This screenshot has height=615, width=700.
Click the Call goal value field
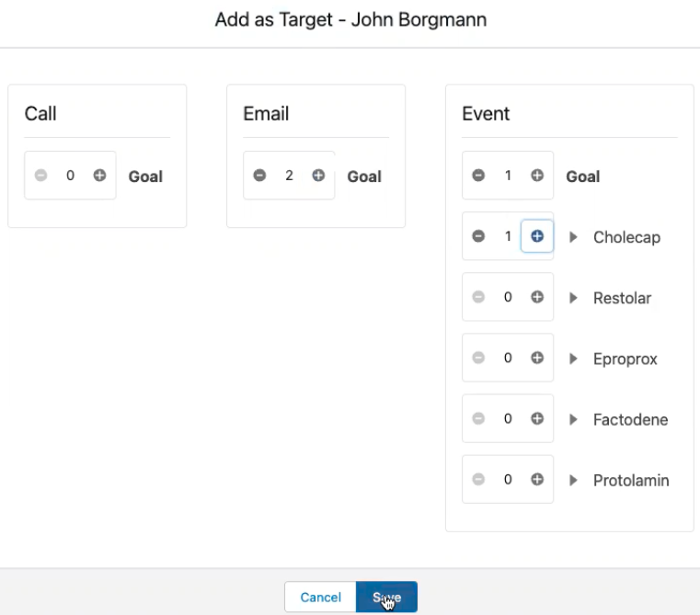click(x=70, y=176)
